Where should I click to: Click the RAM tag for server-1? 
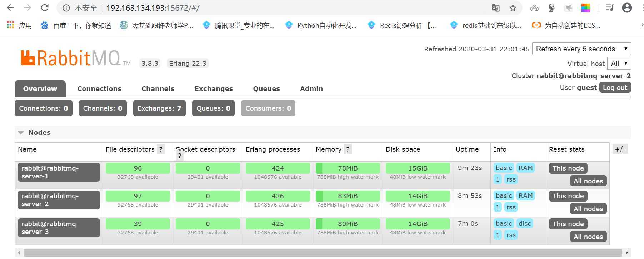point(526,168)
